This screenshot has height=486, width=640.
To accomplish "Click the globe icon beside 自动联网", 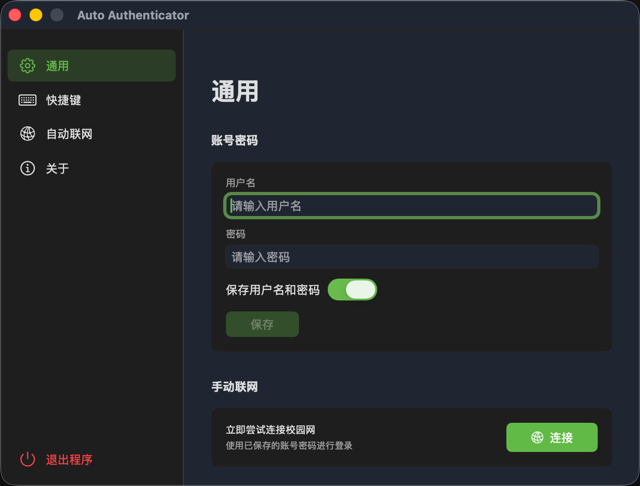I will tap(27, 134).
